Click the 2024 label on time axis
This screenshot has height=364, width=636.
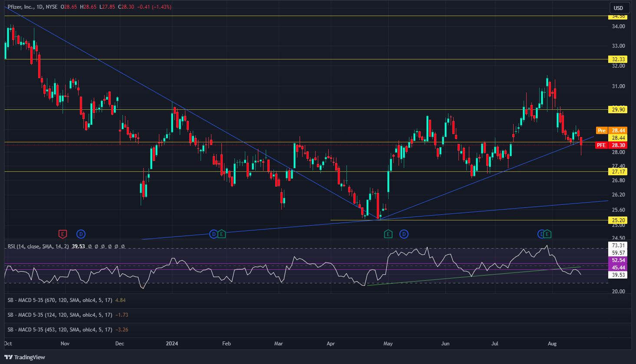point(172,344)
